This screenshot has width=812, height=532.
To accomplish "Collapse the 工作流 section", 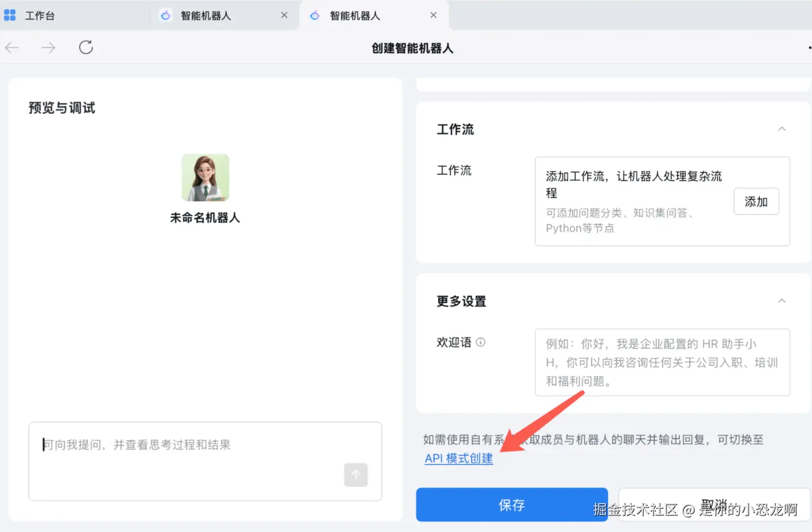I will click(x=781, y=129).
